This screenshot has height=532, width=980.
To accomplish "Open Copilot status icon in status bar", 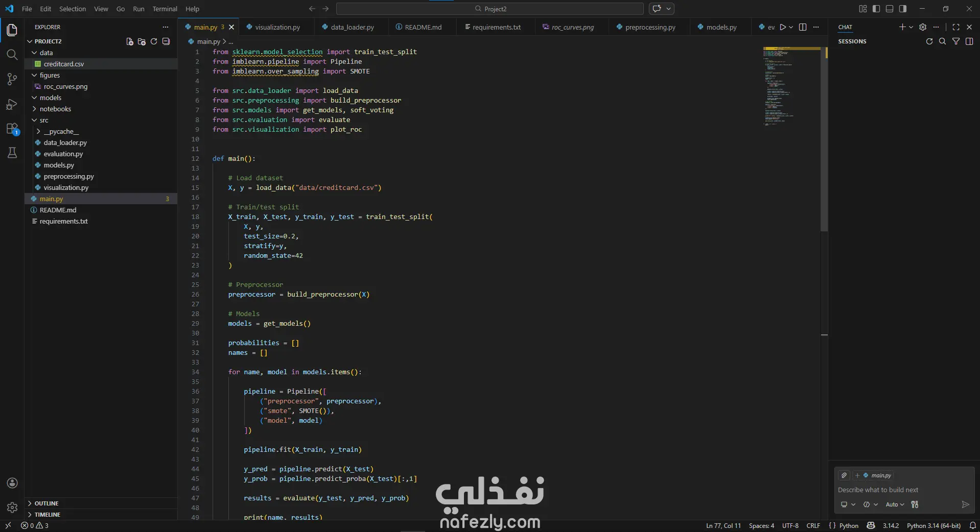I will (871, 525).
